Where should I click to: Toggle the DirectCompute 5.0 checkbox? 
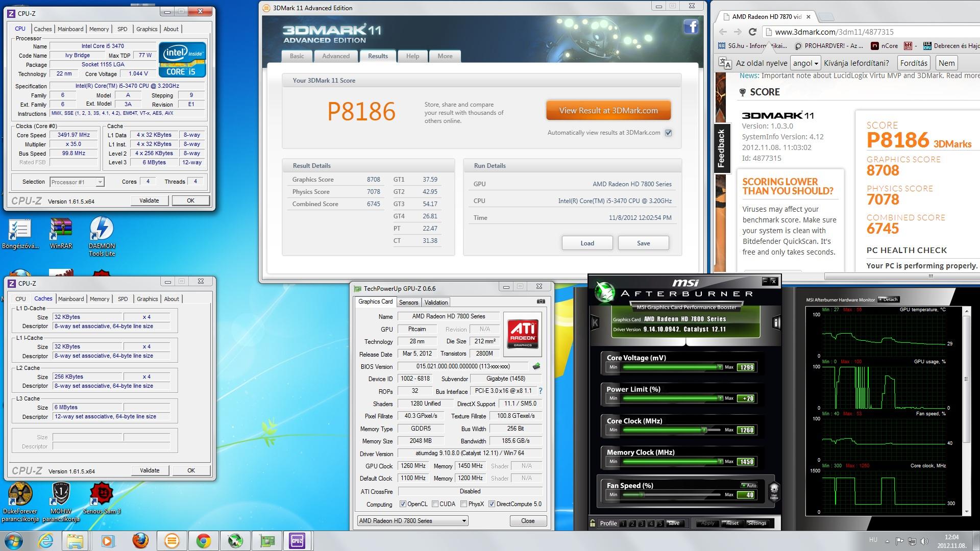tap(492, 504)
